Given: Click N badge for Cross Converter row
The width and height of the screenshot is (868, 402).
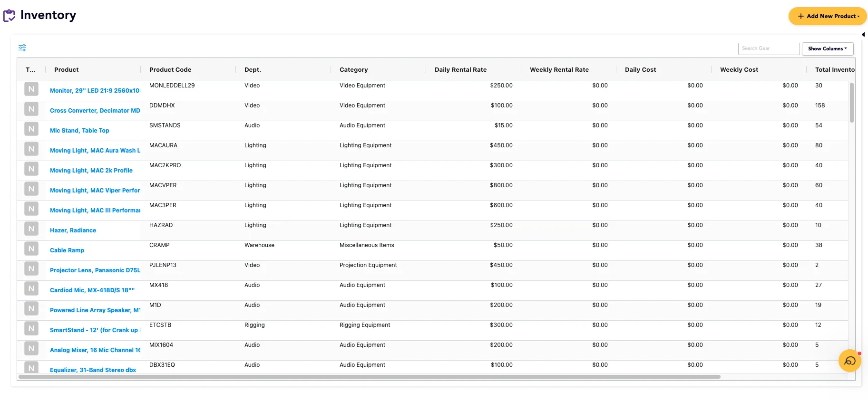Looking at the screenshot, I should click(x=31, y=109).
